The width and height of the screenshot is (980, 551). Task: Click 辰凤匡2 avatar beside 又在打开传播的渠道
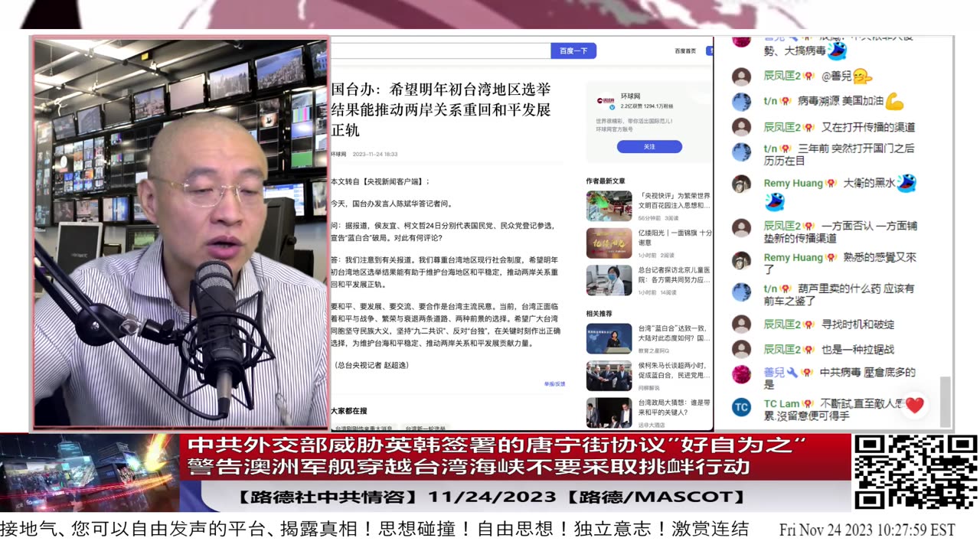741,127
